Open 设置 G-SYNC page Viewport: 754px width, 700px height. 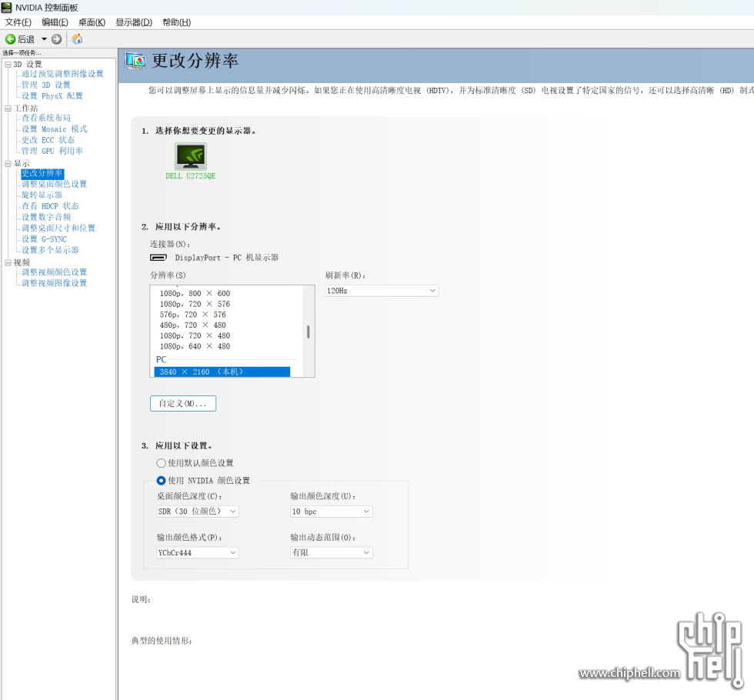point(44,239)
